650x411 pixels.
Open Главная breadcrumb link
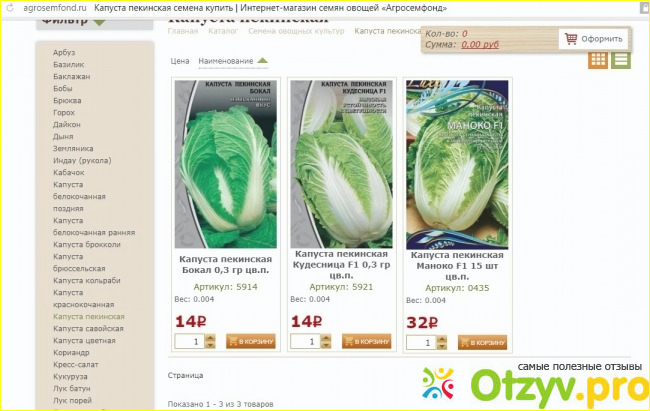coord(183,31)
